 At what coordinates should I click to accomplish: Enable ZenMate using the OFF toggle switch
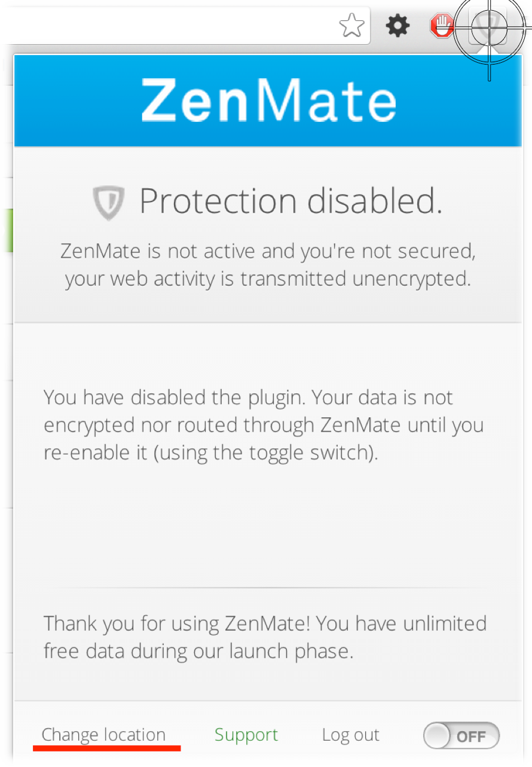[461, 736]
